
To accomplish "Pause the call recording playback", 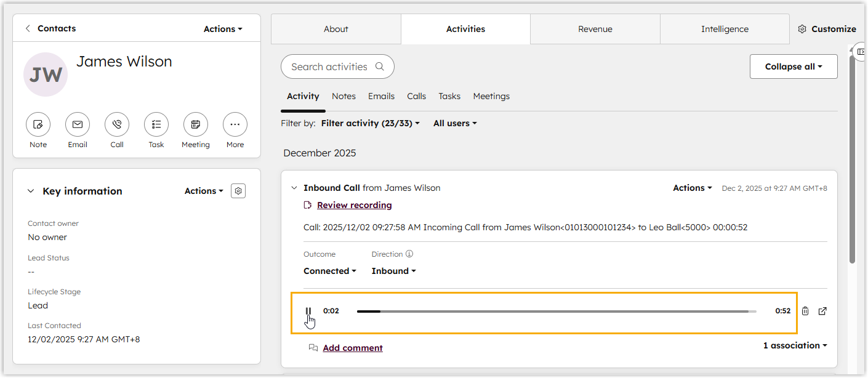I will (x=308, y=311).
